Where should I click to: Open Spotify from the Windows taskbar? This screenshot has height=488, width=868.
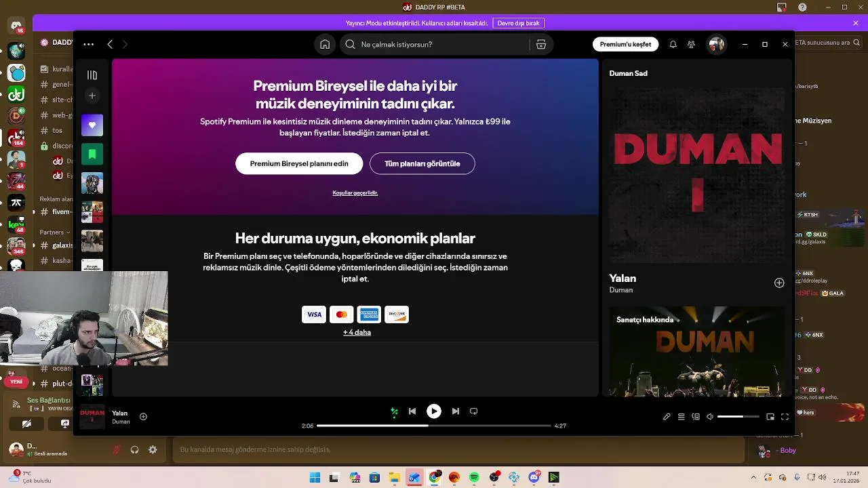pyautogui.click(x=474, y=477)
